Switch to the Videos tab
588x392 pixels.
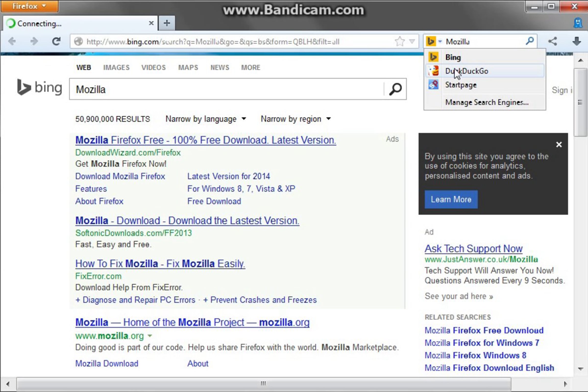(x=153, y=67)
